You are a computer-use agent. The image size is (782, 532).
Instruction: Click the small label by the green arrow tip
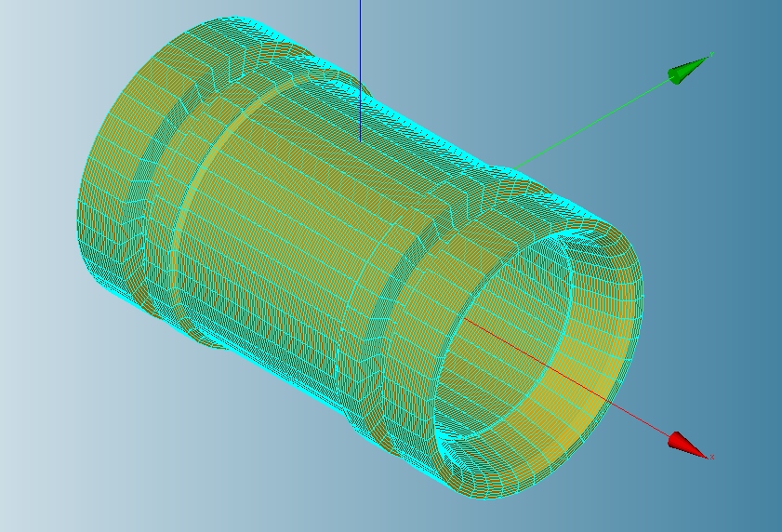pos(712,55)
